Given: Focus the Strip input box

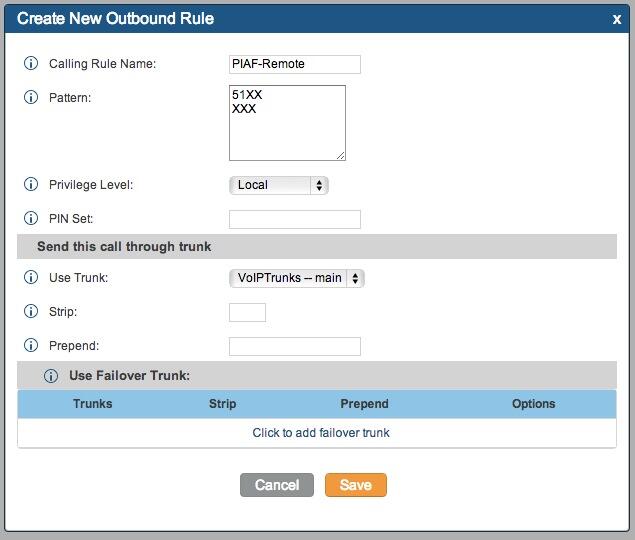Looking at the screenshot, I should click(247, 312).
